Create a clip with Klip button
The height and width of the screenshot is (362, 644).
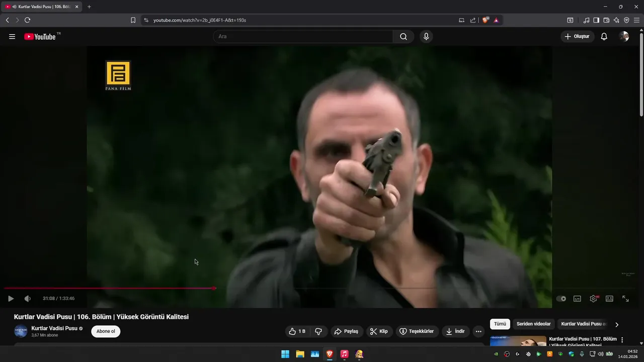[379, 331]
